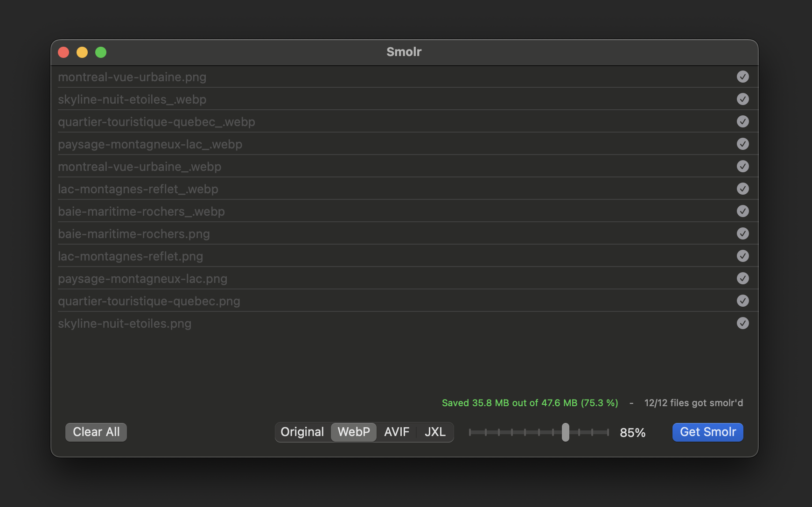This screenshot has width=812, height=507.
Task: Click the Smolr window title
Action: (x=404, y=52)
